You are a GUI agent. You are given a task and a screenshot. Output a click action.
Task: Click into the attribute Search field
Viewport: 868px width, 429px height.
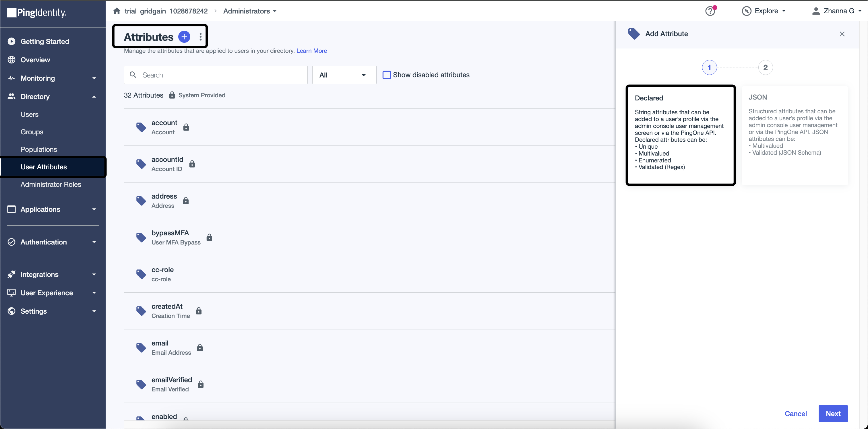tap(216, 75)
